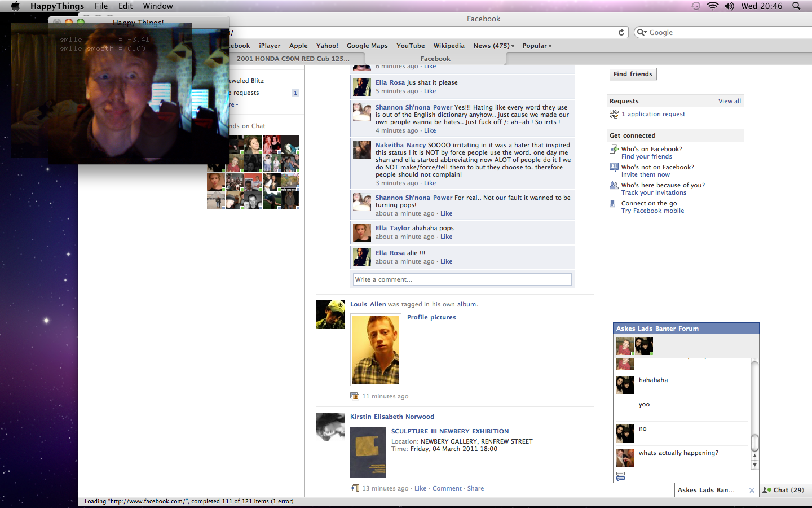This screenshot has height=508, width=812.
Task: Open the Apple menu
Action: 15,6
